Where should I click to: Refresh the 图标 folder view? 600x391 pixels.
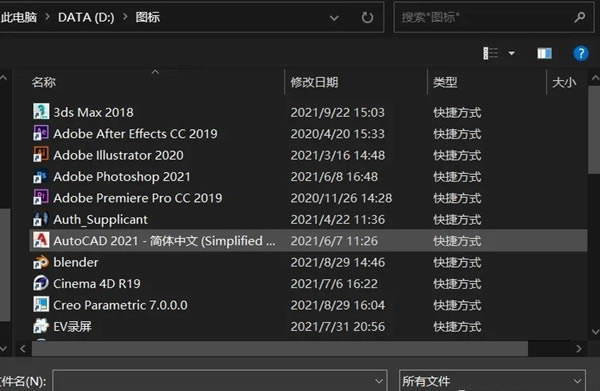[367, 17]
